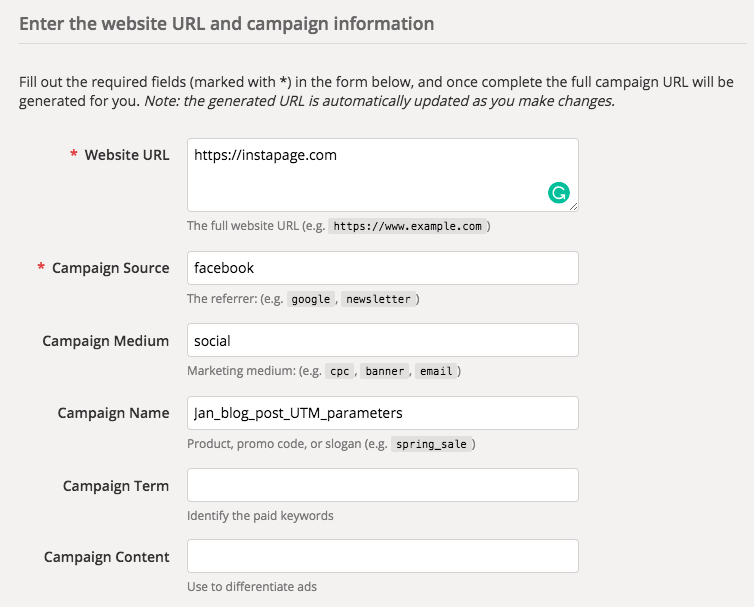Image resolution: width=754 pixels, height=607 pixels.
Task: Focus the Campaign Source field containing facebook
Action: 382,268
